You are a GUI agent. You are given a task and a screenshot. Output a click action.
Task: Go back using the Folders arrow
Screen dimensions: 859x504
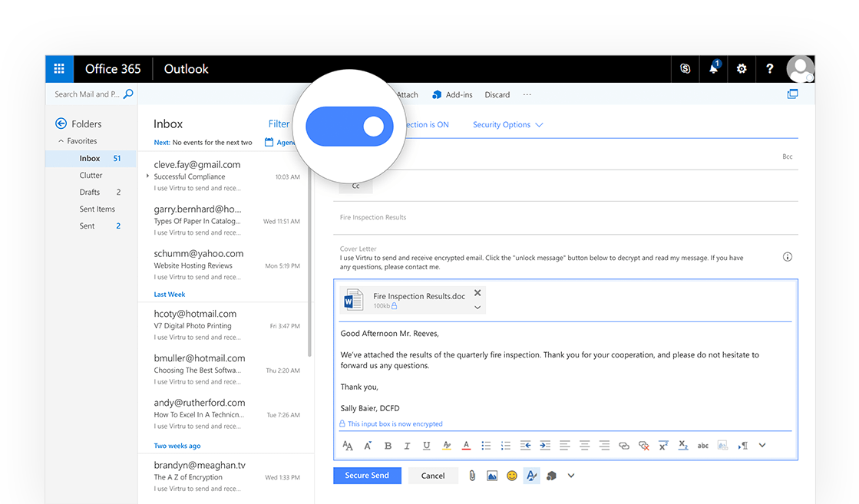[x=61, y=124]
